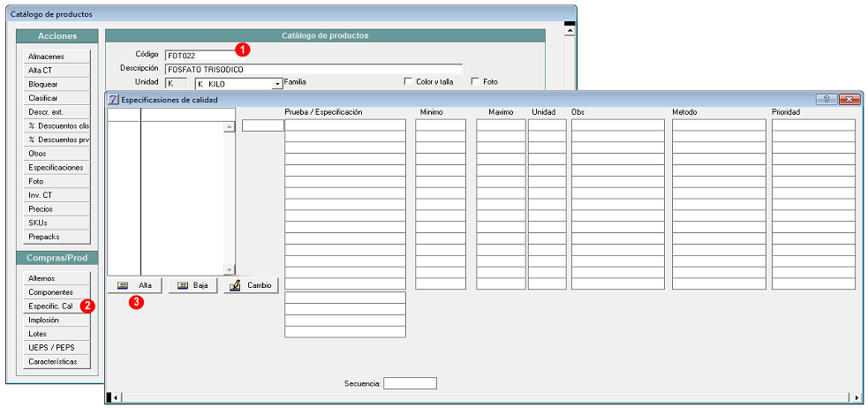Open Especificaciones in Acciones panel

click(x=57, y=167)
